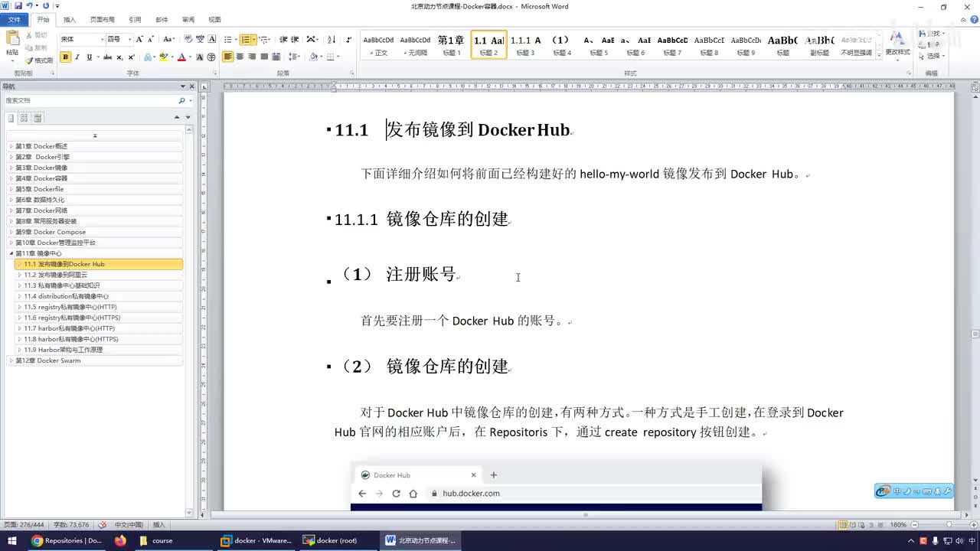Click the font color red A button
The width and height of the screenshot is (980, 551).
(x=181, y=57)
